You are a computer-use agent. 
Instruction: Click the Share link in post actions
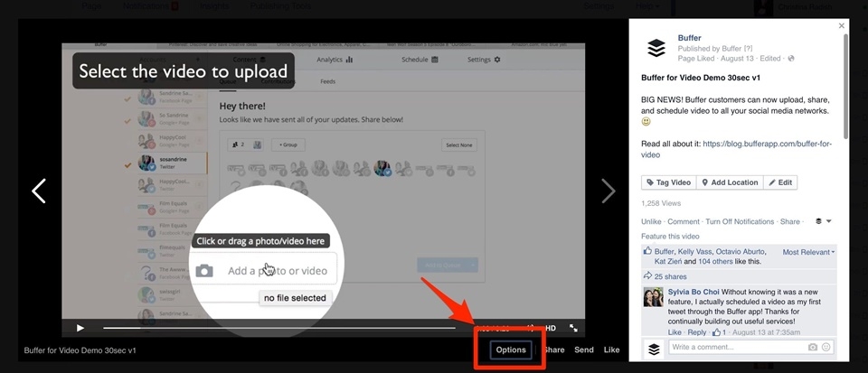pos(790,221)
